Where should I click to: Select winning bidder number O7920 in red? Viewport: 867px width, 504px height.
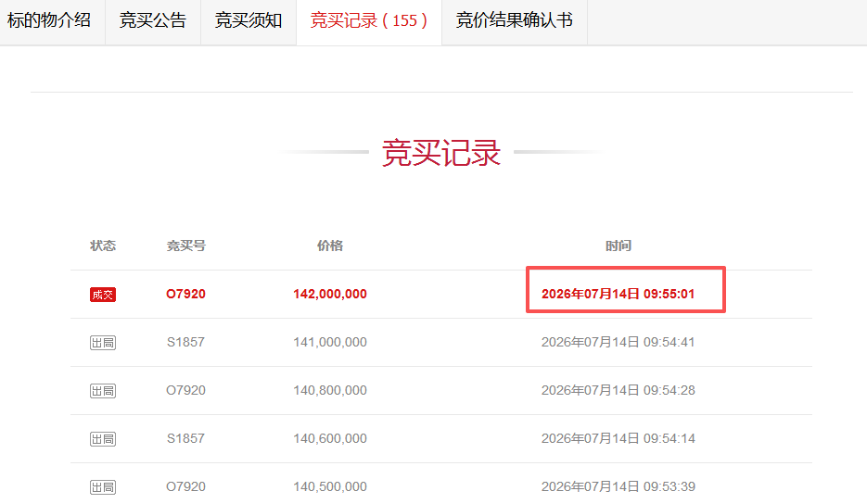(185, 294)
